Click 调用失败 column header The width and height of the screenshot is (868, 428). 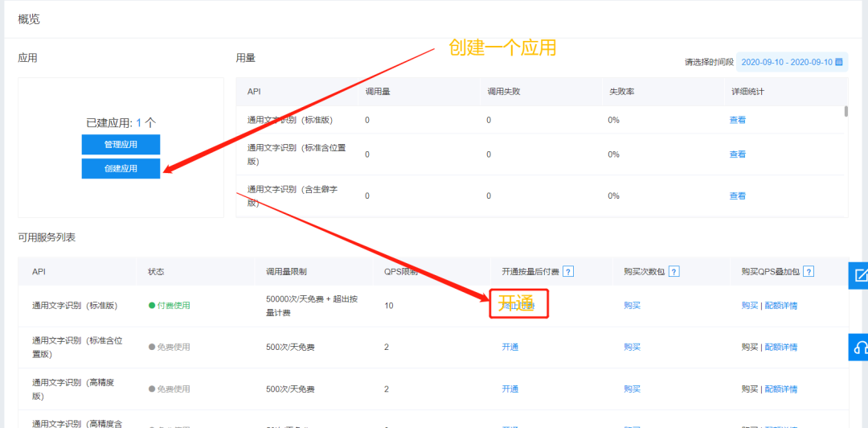click(503, 92)
